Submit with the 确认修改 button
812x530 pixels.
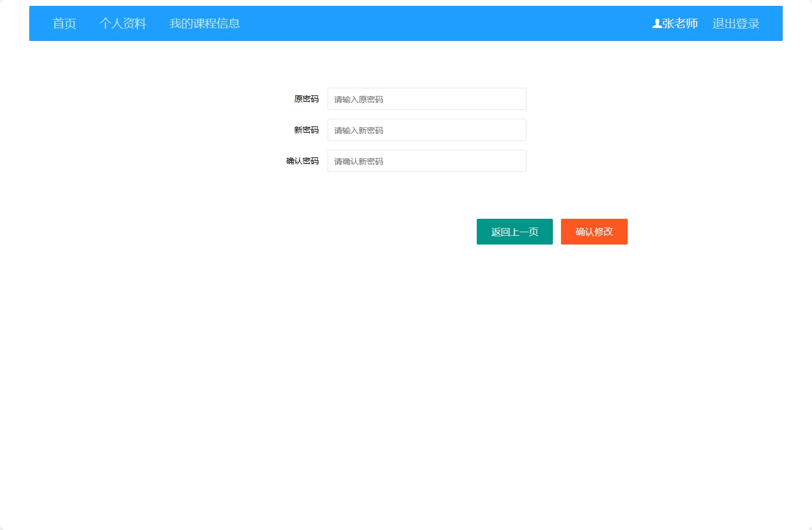594,232
